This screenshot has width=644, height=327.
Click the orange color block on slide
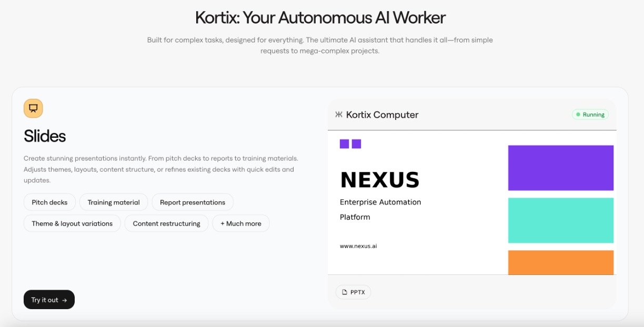coord(560,262)
